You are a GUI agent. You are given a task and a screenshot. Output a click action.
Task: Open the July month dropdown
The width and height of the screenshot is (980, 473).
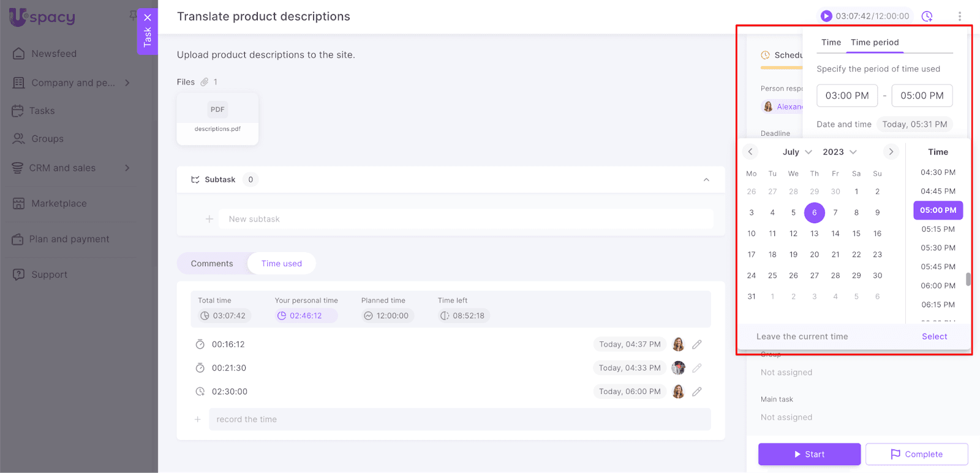point(797,152)
